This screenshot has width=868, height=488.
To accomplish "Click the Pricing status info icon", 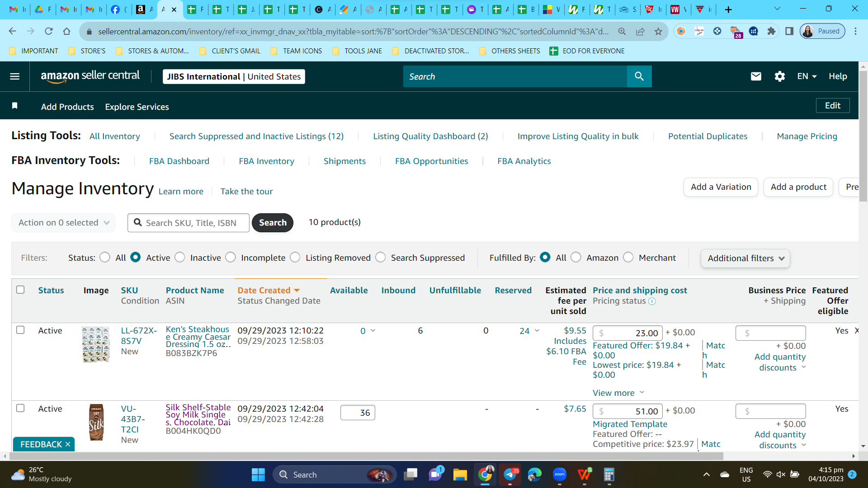I will pyautogui.click(x=652, y=301).
